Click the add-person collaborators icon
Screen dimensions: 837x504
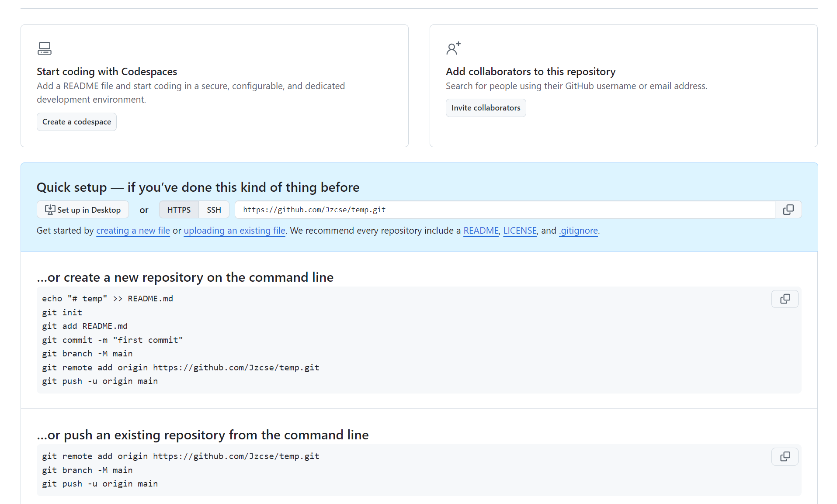click(453, 48)
